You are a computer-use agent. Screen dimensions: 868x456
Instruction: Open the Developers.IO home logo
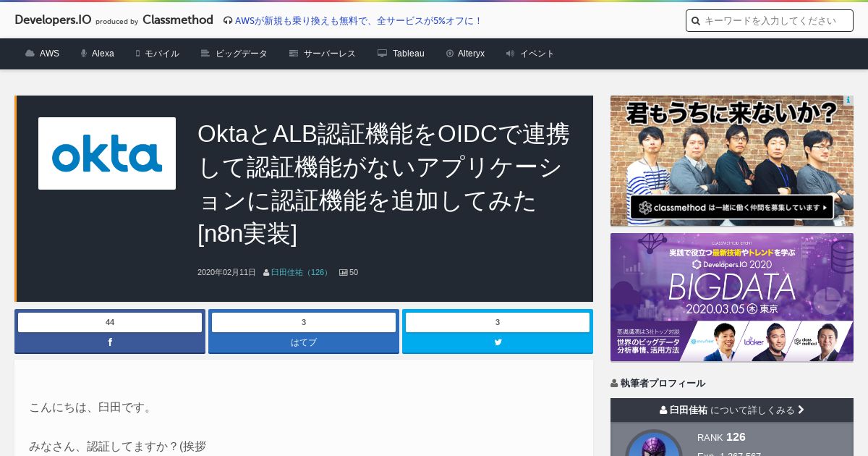53,20
